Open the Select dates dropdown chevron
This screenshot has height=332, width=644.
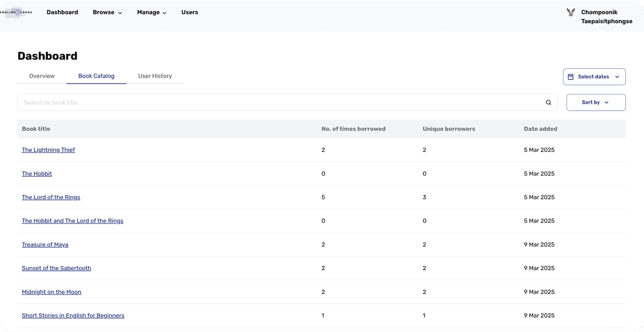click(x=617, y=77)
